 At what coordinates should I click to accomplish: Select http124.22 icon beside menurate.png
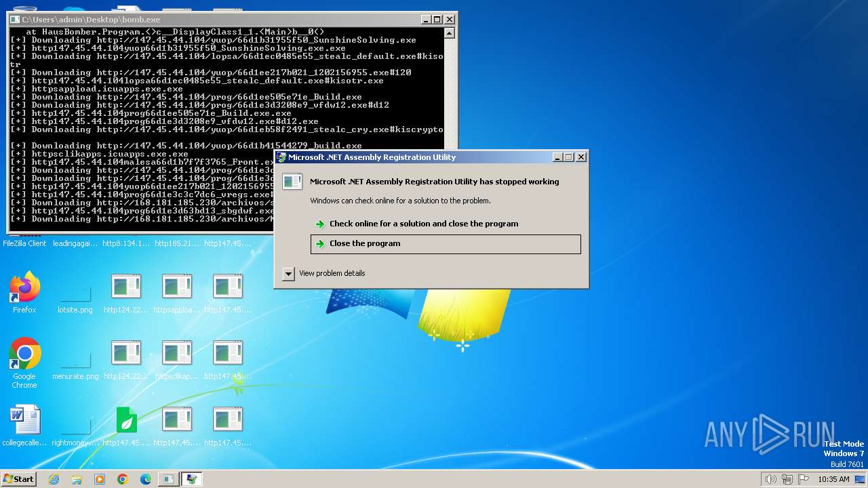tap(126, 359)
